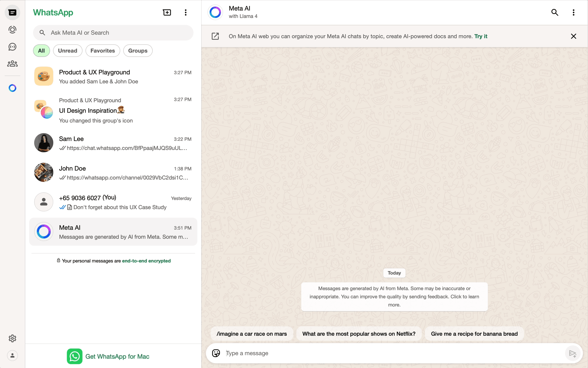This screenshot has height=368, width=588.
Task: Select the Groups chat filter
Action: coord(138,51)
